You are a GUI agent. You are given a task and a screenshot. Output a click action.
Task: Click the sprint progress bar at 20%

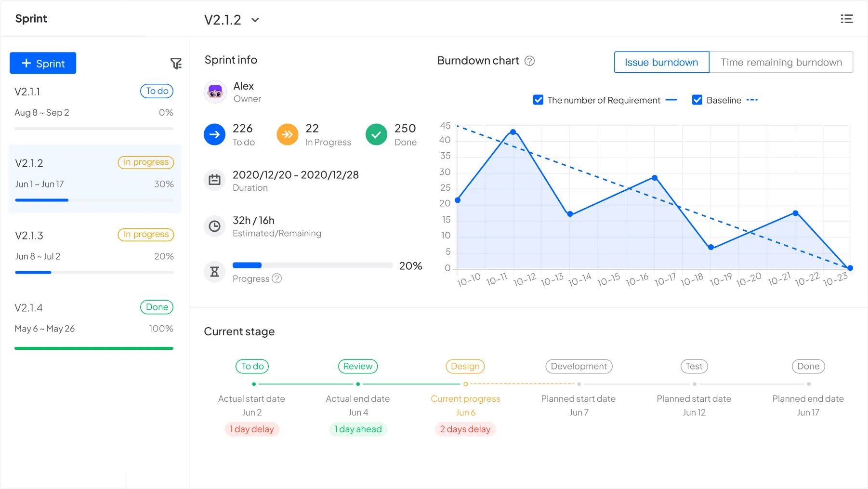(x=312, y=265)
